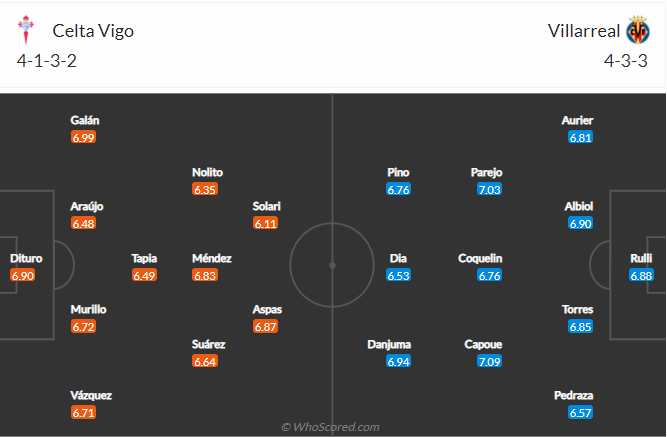
Task: Select player Coquelin in midfield
Action: (x=480, y=258)
